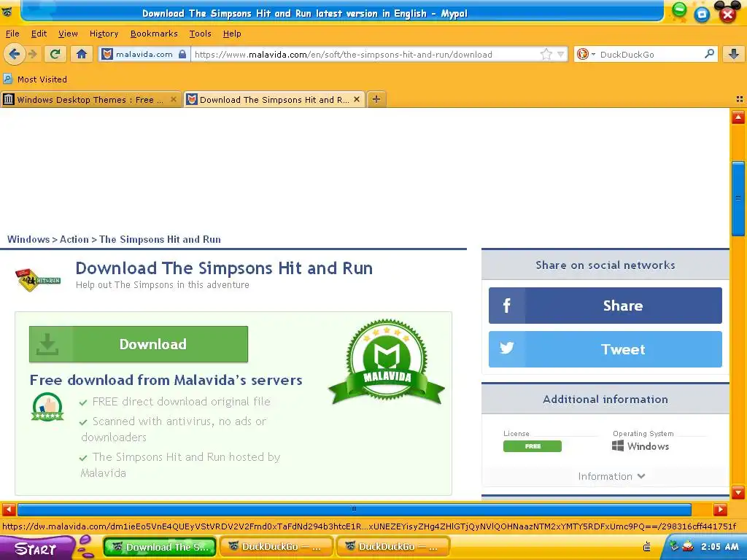This screenshot has width=747, height=560.
Task: Click the search magnifier icon
Action: coord(709,54)
